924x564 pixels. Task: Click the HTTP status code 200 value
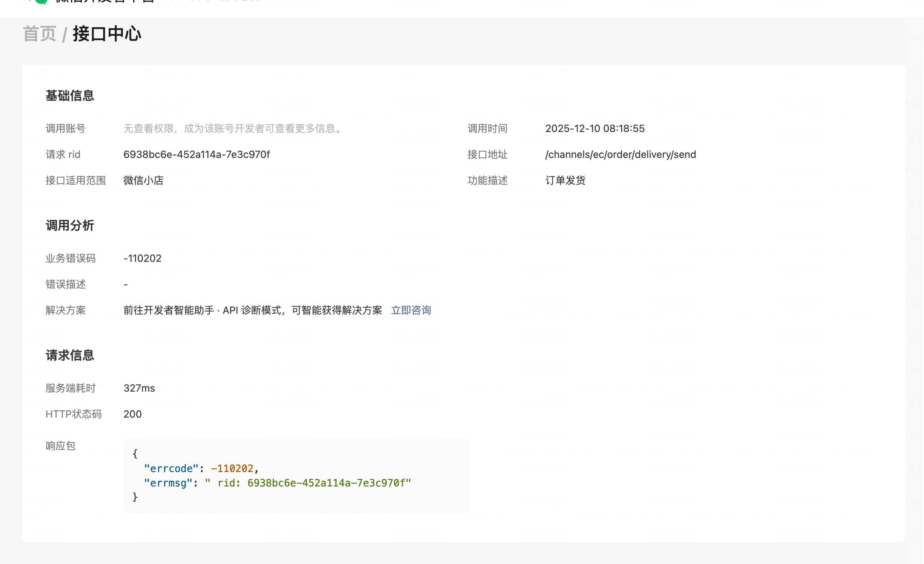click(x=132, y=414)
